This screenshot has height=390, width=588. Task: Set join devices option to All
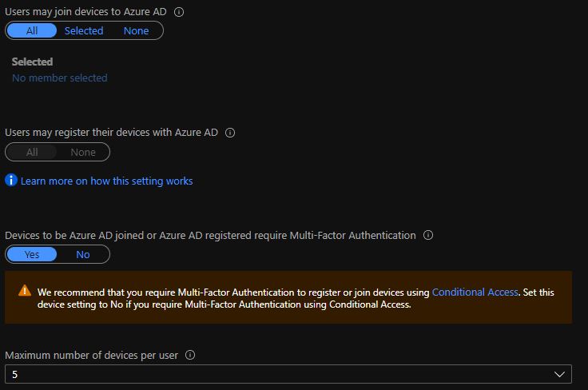click(32, 30)
